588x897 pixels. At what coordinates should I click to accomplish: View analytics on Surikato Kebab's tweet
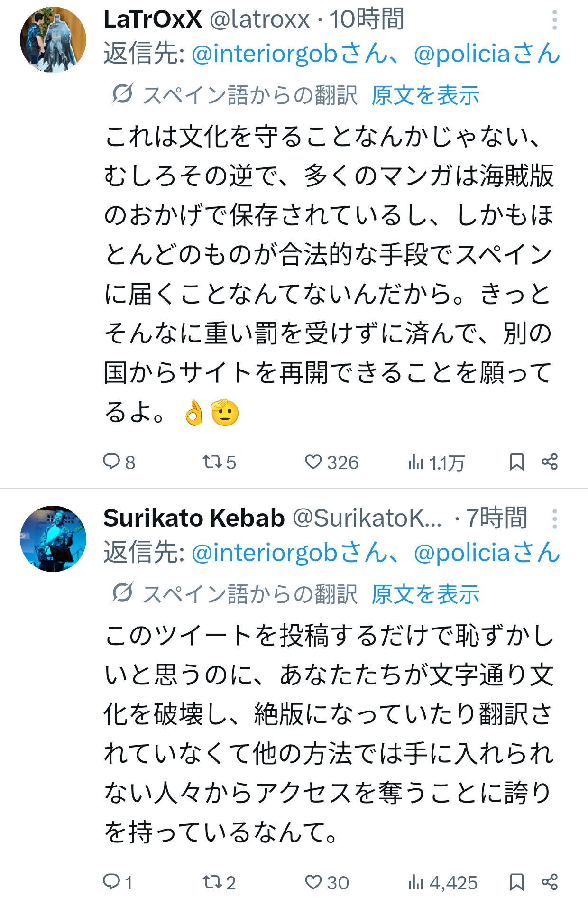416,882
